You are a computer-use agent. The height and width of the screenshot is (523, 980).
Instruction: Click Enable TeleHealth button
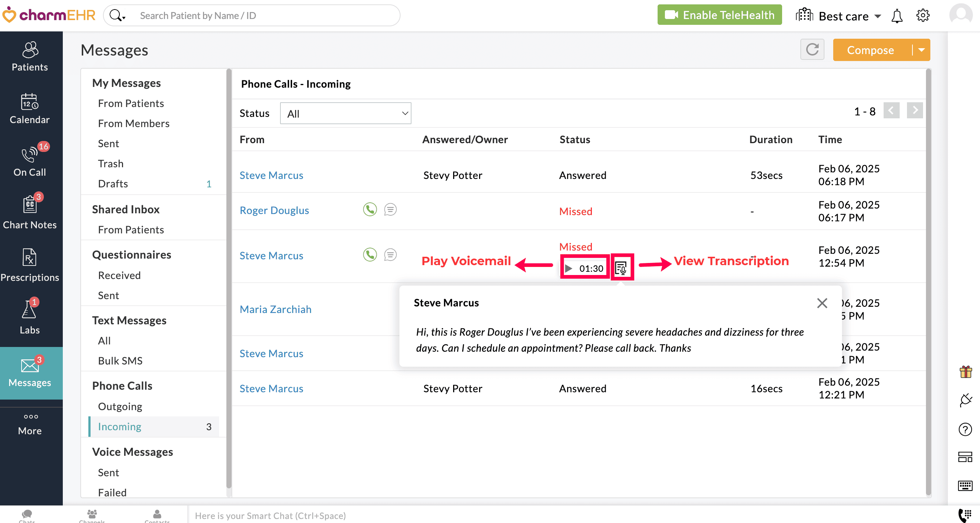click(x=719, y=15)
